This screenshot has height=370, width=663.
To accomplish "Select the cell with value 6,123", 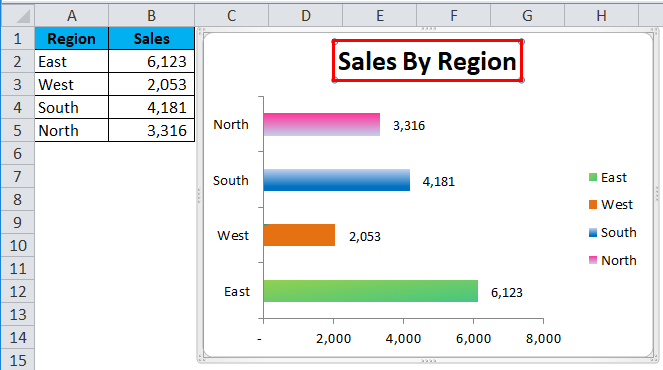I will pyautogui.click(x=151, y=61).
